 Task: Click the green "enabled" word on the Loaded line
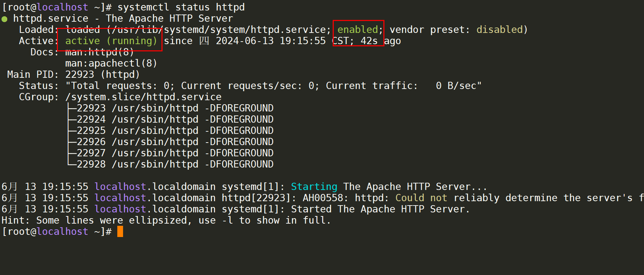[x=358, y=30]
